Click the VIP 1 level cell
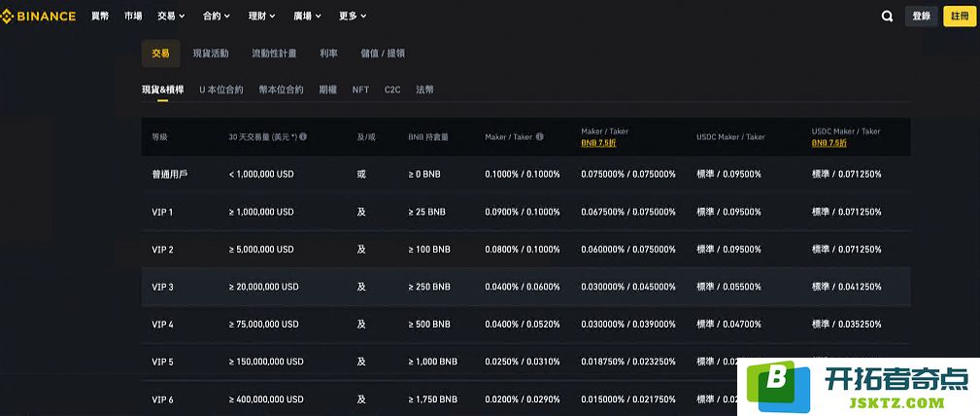The height and width of the screenshot is (416, 980). (162, 212)
